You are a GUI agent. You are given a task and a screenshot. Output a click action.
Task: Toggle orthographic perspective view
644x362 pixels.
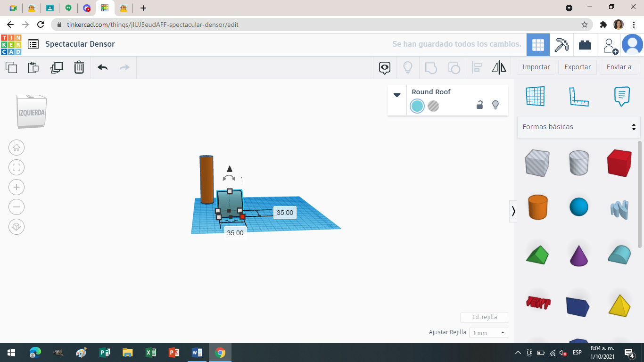tap(17, 227)
